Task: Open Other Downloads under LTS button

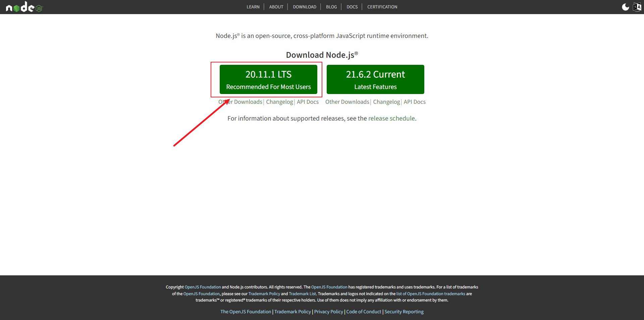Action: pyautogui.click(x=240, y=102)
